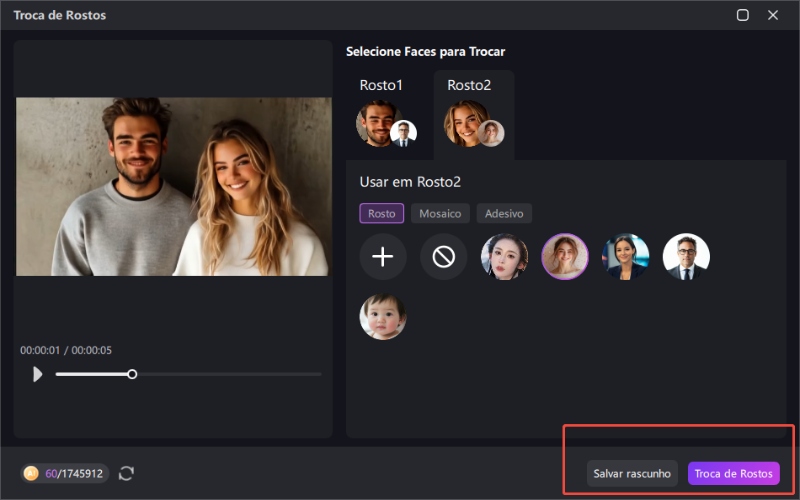Choose the dark-haired woman face thumbnail
The height and width of the screenshot is (500, 800).
tap(504, 257)
